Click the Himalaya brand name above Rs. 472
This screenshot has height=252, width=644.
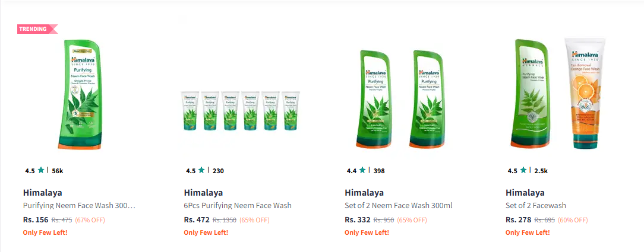click(x=203, y=193)
